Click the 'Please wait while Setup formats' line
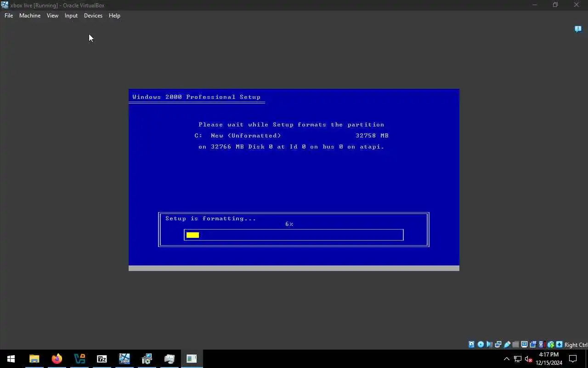Viewport: 588px width, 368px height. click(x=291, y=125)
